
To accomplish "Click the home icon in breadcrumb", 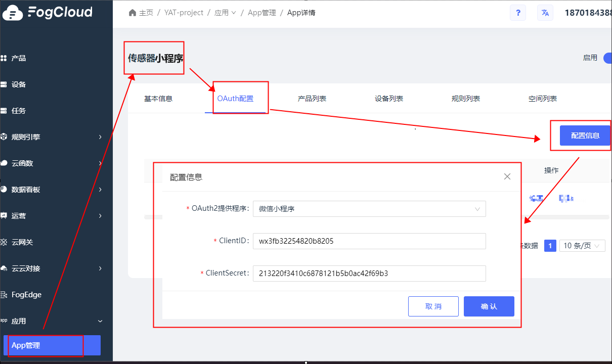I will tap(133, 13).
